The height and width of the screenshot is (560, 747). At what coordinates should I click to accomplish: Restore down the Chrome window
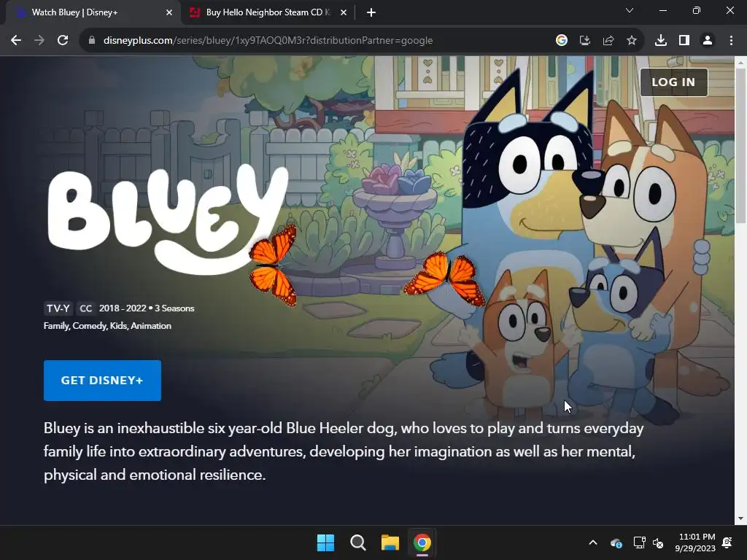click(x=696, y=10)
